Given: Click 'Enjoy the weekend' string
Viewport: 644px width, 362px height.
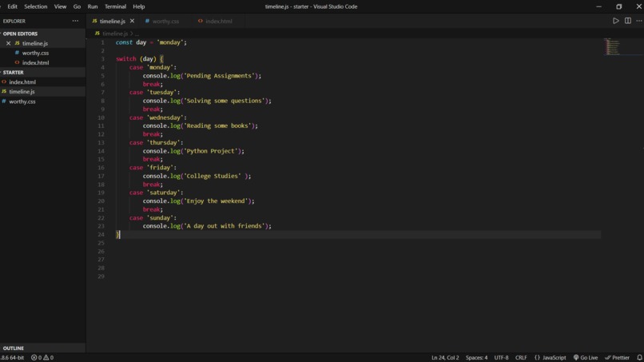Looking at the screenshot, I should tap(216, 201).
